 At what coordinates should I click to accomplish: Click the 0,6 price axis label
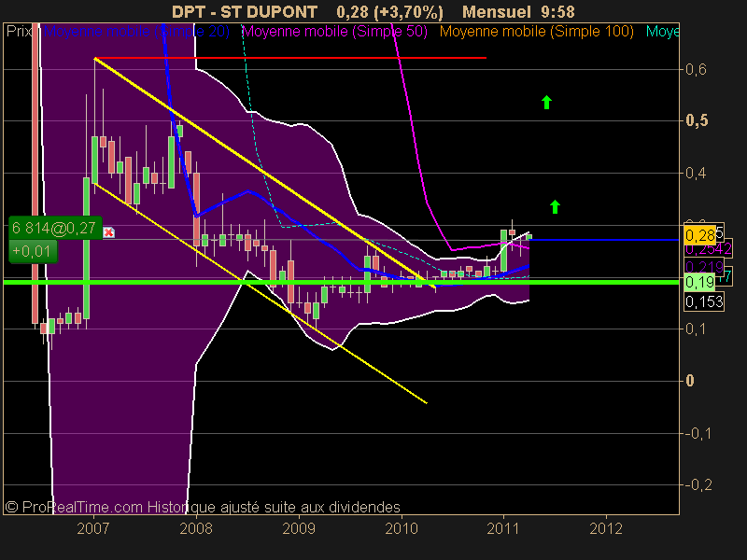point(696,70)
